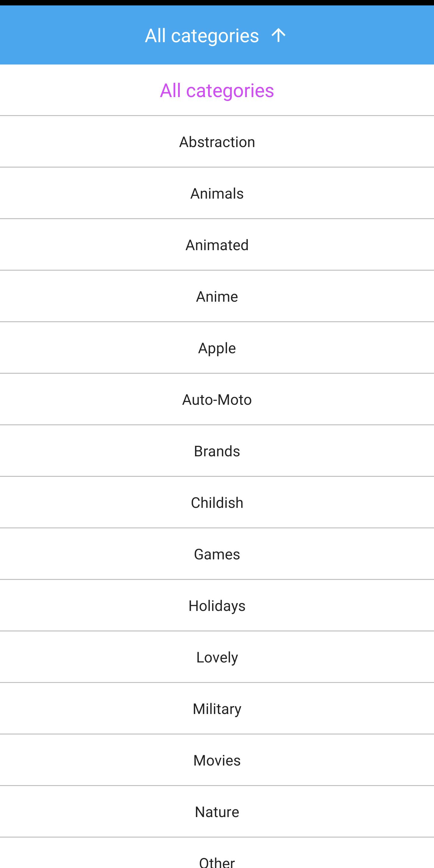Open the Games category
The image size is (434, 868).
pyautogui.click(x=217, y=554)
